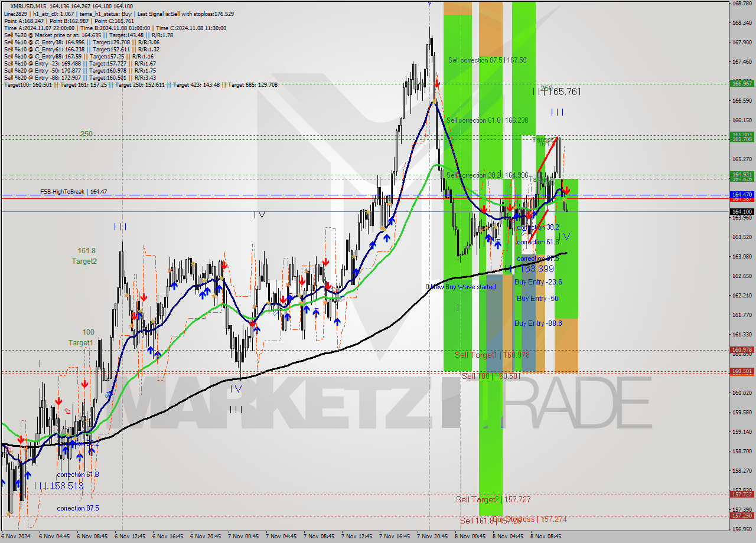This screenshot has height=543, width=756.
Task: Select the 'Sell 100 | 160.501' label
Action: [x=491, y=376]
